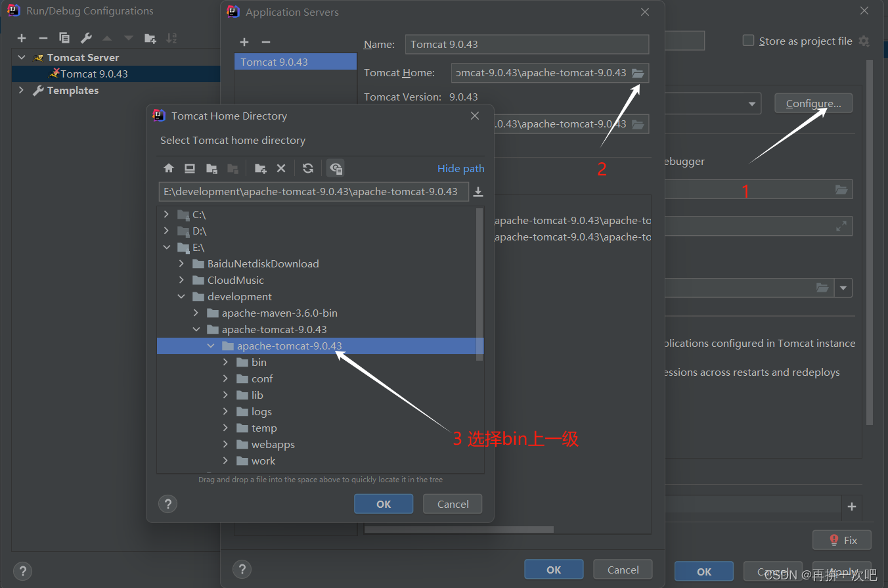Image resolution: width=888 pixels, height=588 pixels.
Task: Click plus icon at right of before-launch list
Action: 852,507
